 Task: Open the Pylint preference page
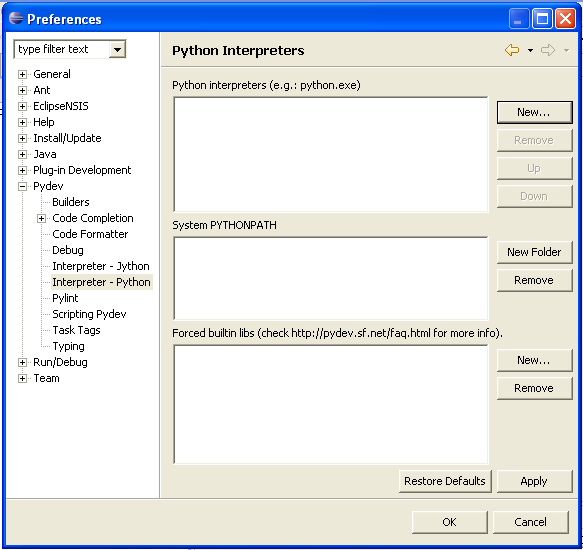click(65, 298)
